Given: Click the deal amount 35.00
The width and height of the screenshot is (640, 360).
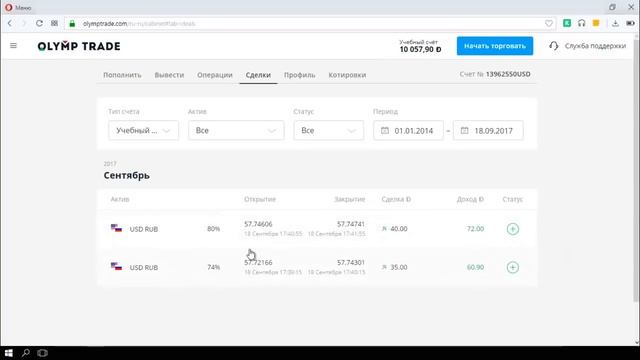Looking at the screenshot, I should pos(399,267).
